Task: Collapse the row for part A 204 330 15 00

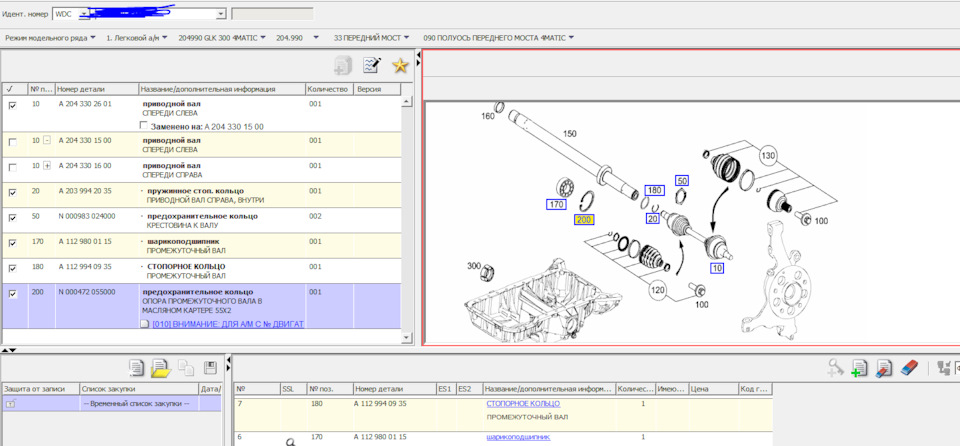Action: click(46, 141)
